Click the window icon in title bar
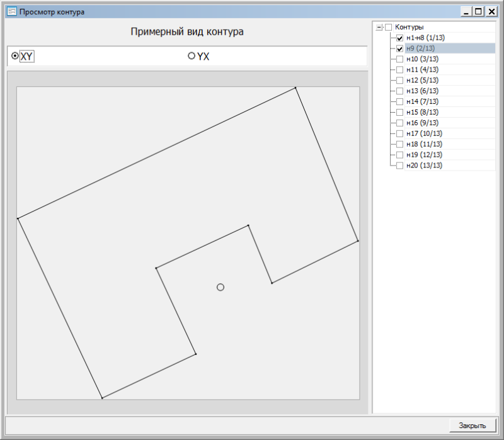This screenshot has height=440, width=504. tap(11, 11)
